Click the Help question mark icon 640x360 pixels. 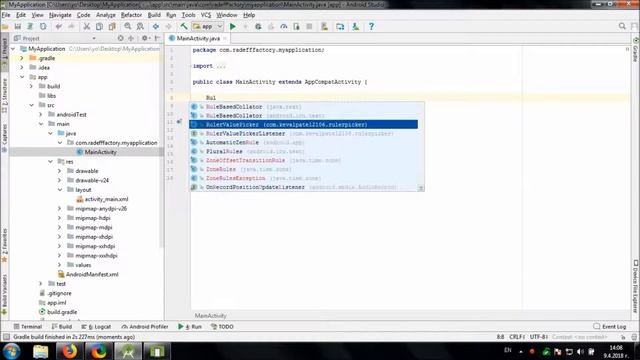(371, 27)
